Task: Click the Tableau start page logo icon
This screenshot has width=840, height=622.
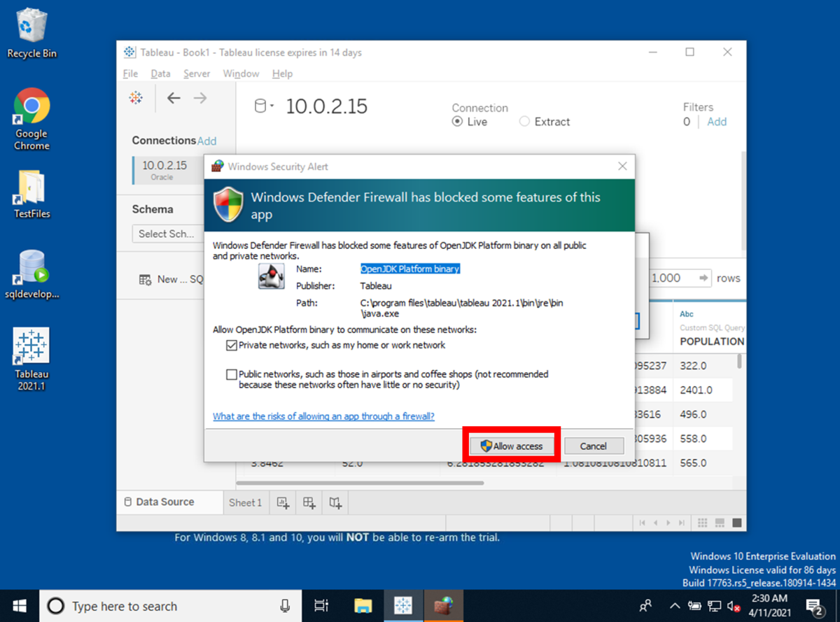Action: click(x=136, y=98)
